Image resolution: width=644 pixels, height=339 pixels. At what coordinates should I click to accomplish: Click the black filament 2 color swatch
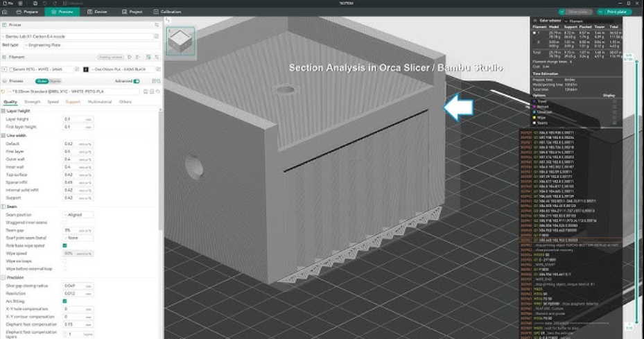point(86,69)
